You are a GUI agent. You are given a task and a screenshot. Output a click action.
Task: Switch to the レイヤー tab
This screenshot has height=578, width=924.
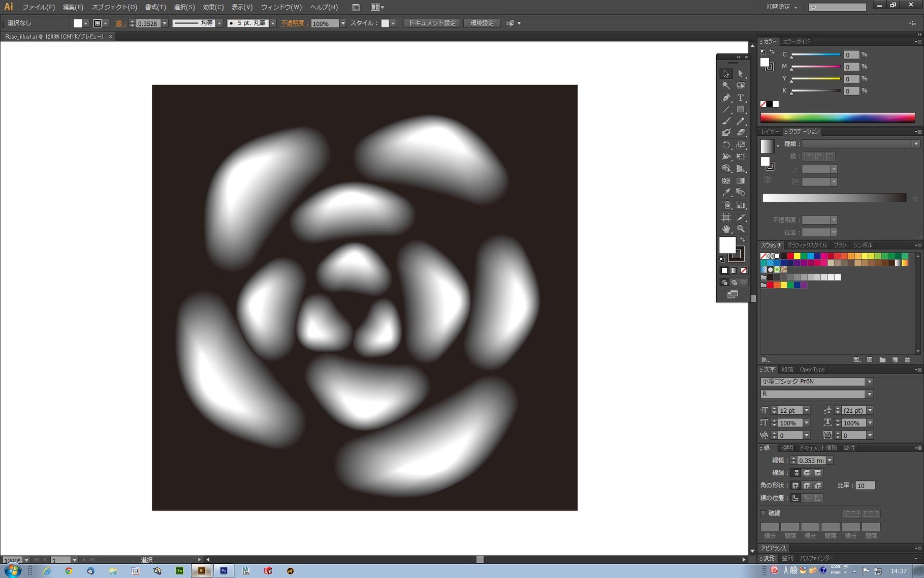point(770,132)
